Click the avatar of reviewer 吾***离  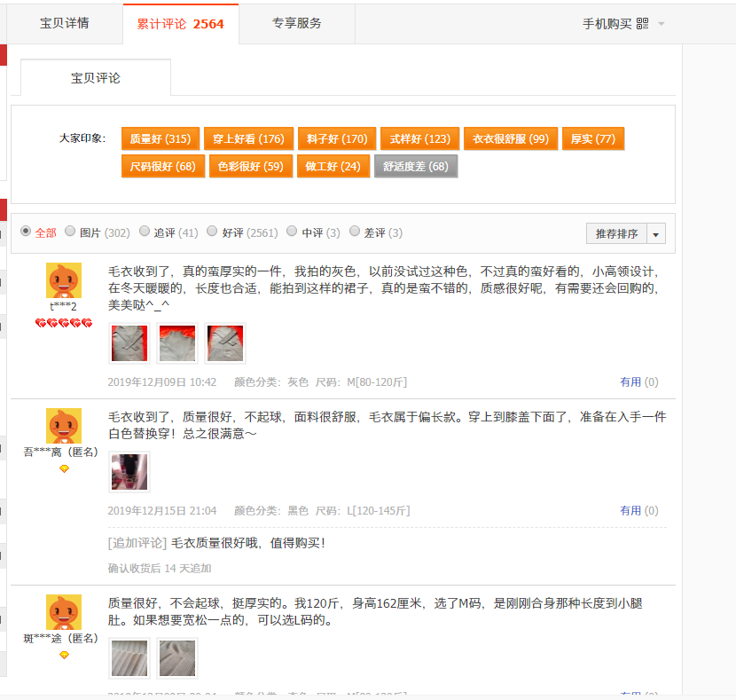[x=64, y=426]
